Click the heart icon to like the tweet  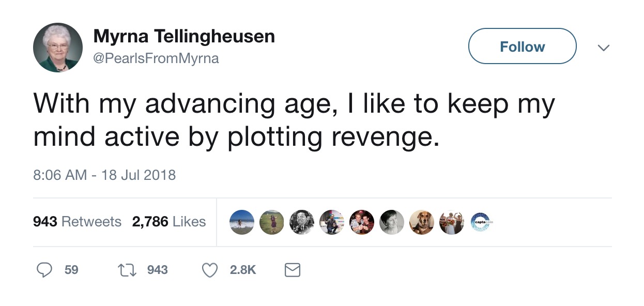tap(209, 270)
